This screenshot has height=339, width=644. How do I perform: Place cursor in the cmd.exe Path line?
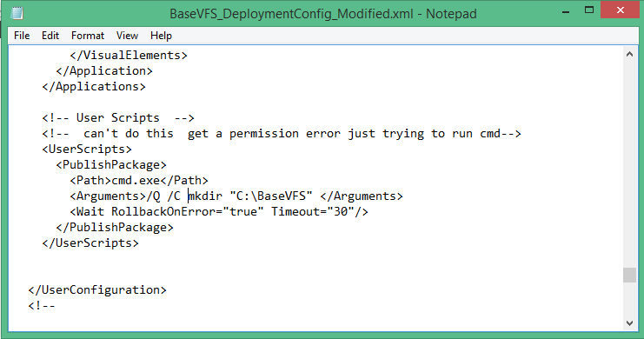139,181
